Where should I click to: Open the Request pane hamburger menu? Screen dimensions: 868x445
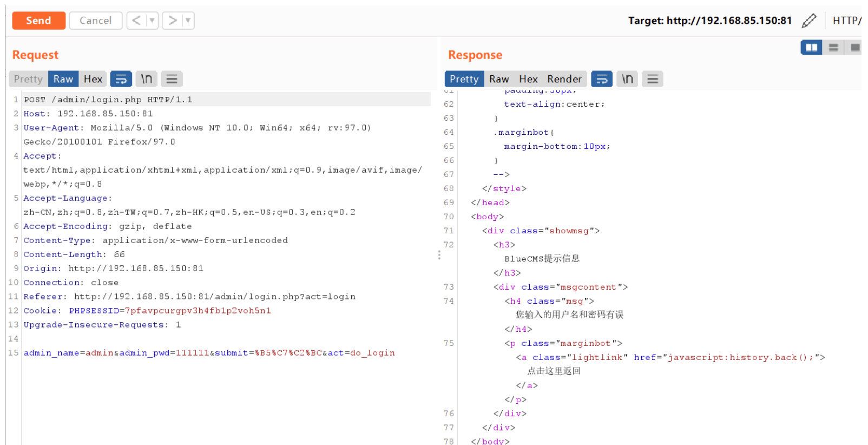click(x=172, y=79)
